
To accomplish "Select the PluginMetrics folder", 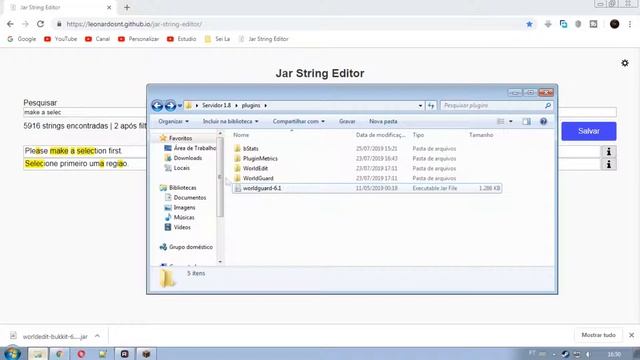I will (x=260, y=158).
